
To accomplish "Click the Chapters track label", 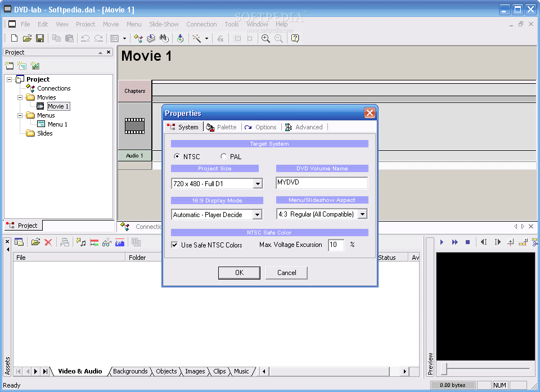I will [x=134, y=91].
